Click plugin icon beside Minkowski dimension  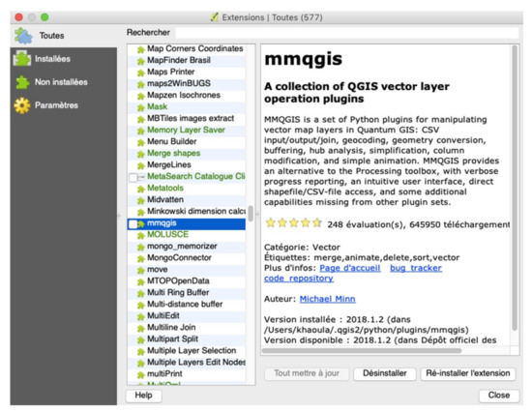point(141,213)
